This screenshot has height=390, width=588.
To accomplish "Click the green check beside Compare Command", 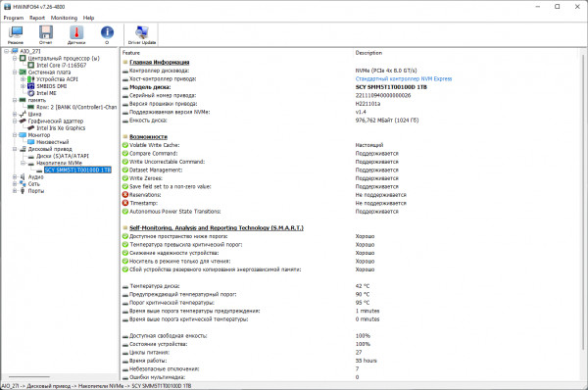I will [125, 154].
